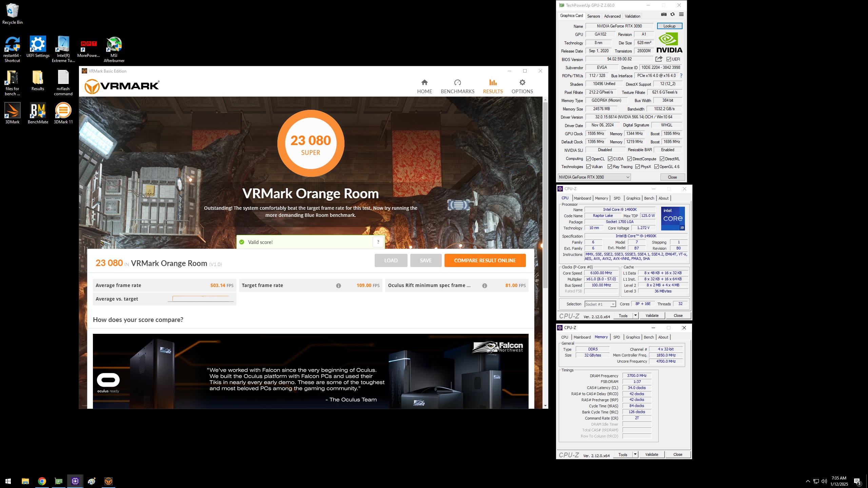Toggle PhysX checkbox in GPU-Z
This screenshot has width=868, height=488.
pyautogui.click(x=637, y=167)
